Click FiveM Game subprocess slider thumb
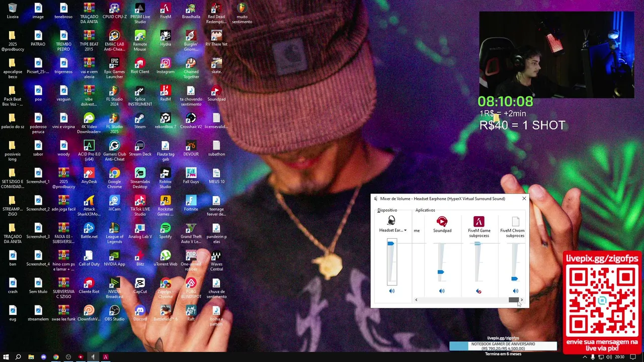The width and height of the screenshot is (644, 362). point(477,243)
